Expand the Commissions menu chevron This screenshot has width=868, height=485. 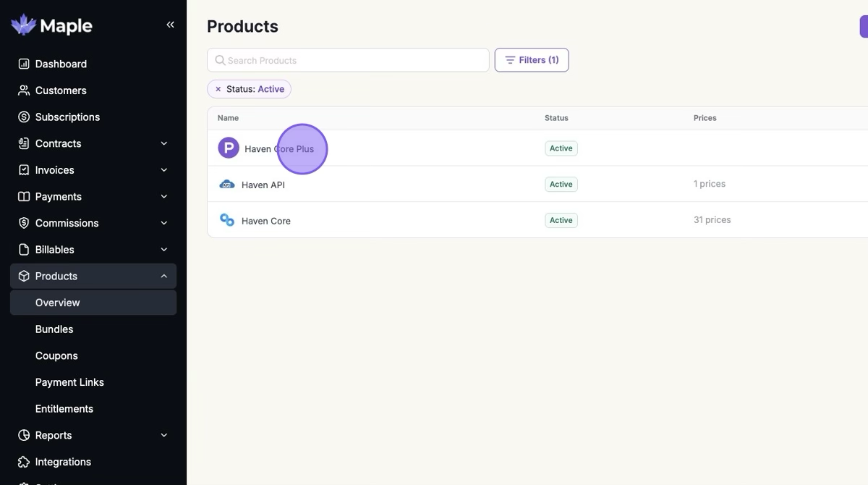[163, 223]
